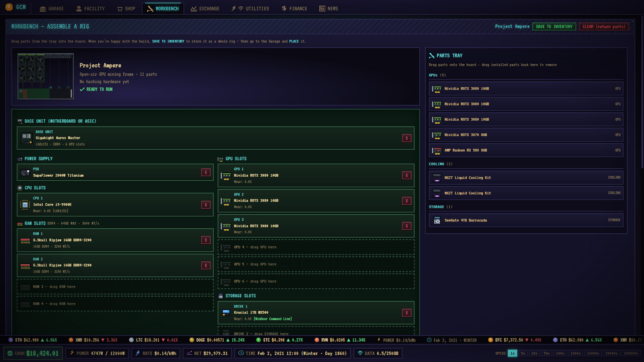Viewport: 644px width, 362px height.
Task: Click empty RAM 3 slot
Action: coord(115,287)
